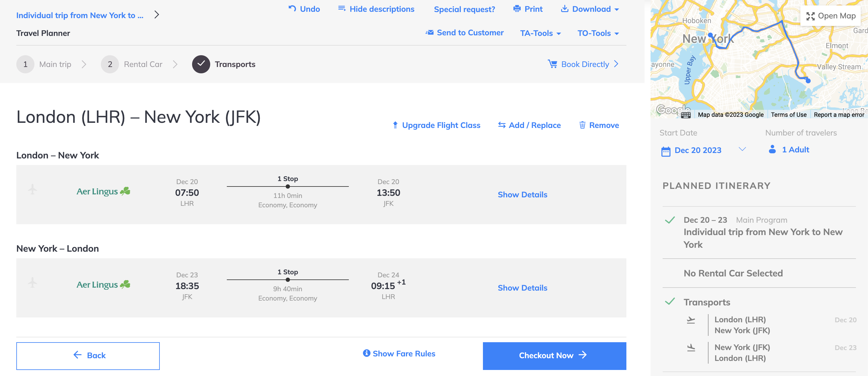Click the Undo arrow icon
Screen dimensions: 868x376
point(292,8)
